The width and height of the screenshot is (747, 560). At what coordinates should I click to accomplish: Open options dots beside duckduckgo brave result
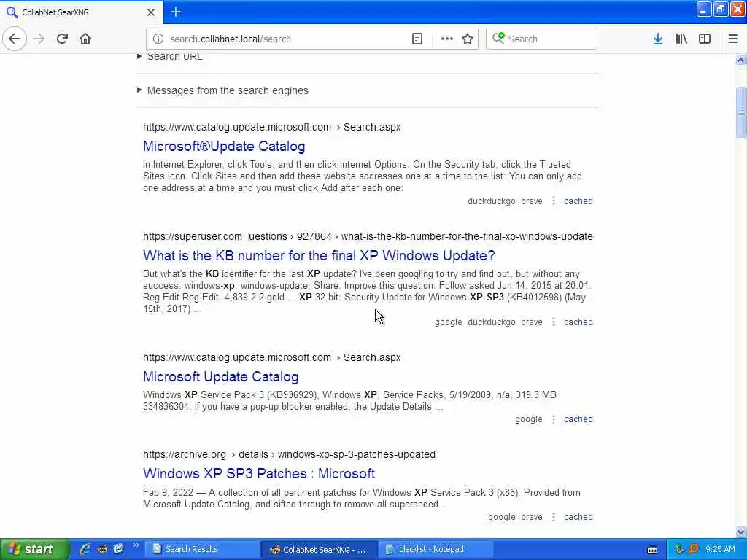[553, 201]
